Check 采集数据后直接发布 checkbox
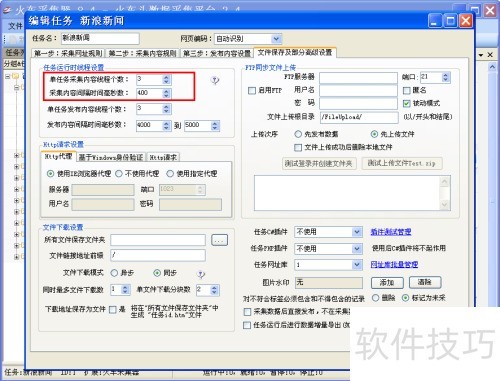Screen dimensions: 500x381 click(247, 312)
